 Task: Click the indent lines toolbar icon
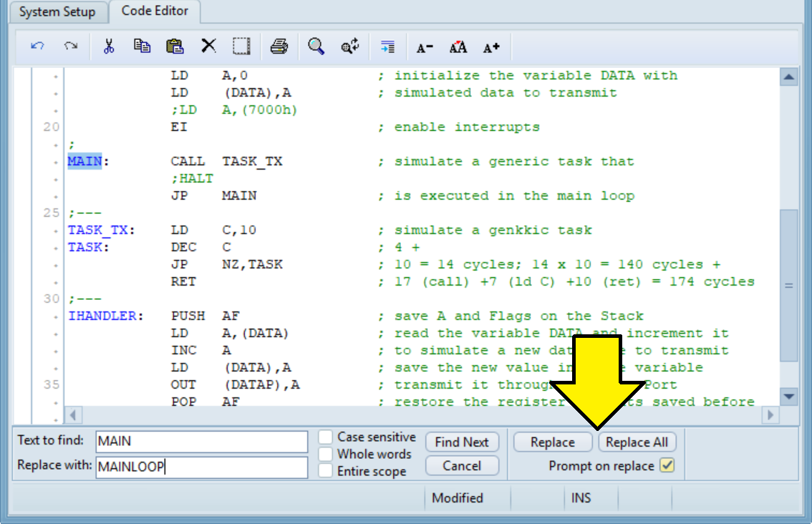pyautogui.click(x=387, y=47)
